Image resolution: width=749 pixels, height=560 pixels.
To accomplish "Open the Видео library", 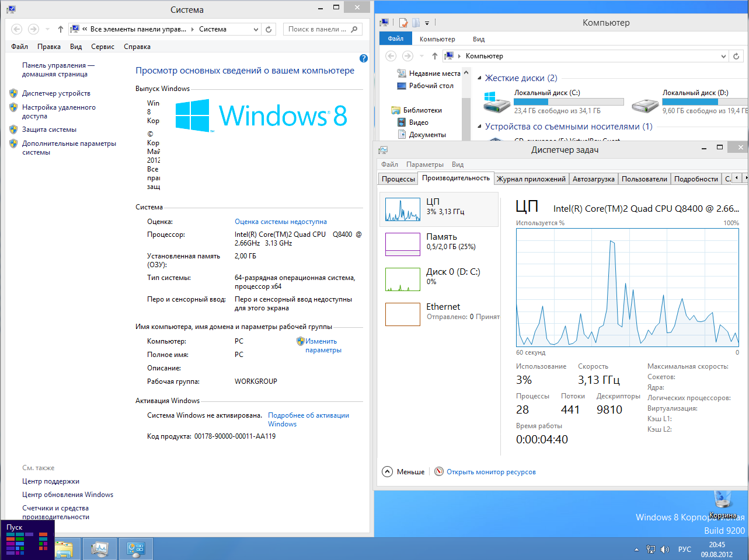I will (x=413, y=123).
